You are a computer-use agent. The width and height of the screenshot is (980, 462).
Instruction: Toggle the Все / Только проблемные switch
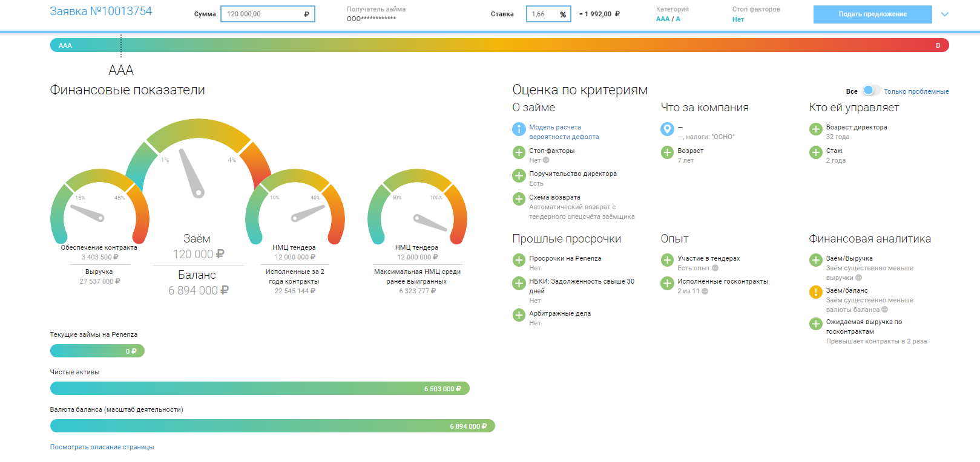(x=871, y=91)
